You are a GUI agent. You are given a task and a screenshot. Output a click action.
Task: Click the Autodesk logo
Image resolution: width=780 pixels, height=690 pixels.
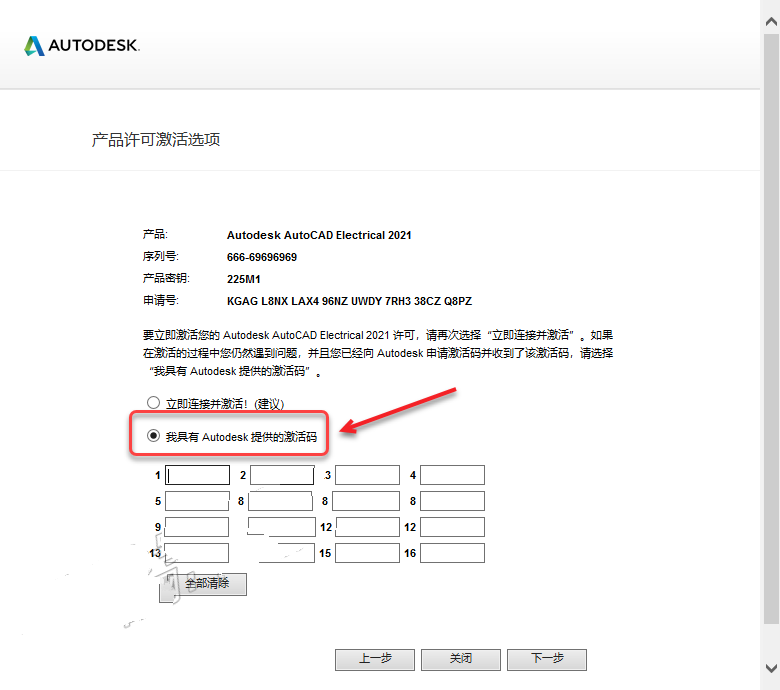point(82,46)
